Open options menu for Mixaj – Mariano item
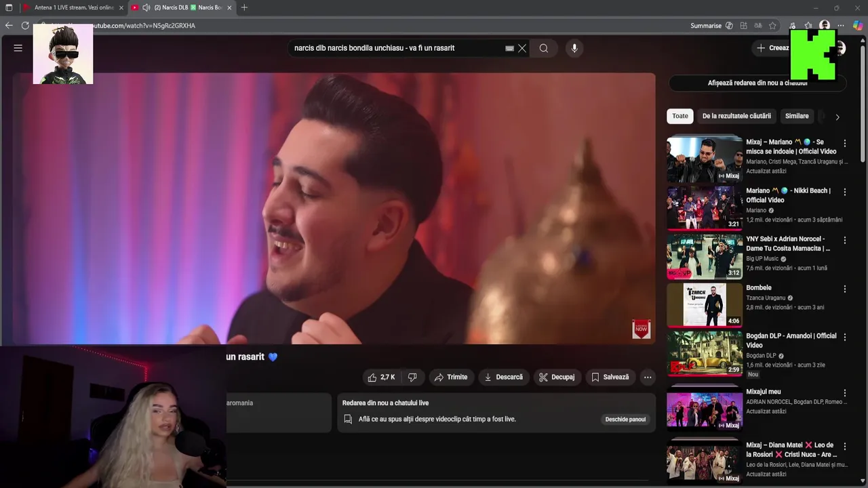This screenshot has width=868, height=488. 845,143
